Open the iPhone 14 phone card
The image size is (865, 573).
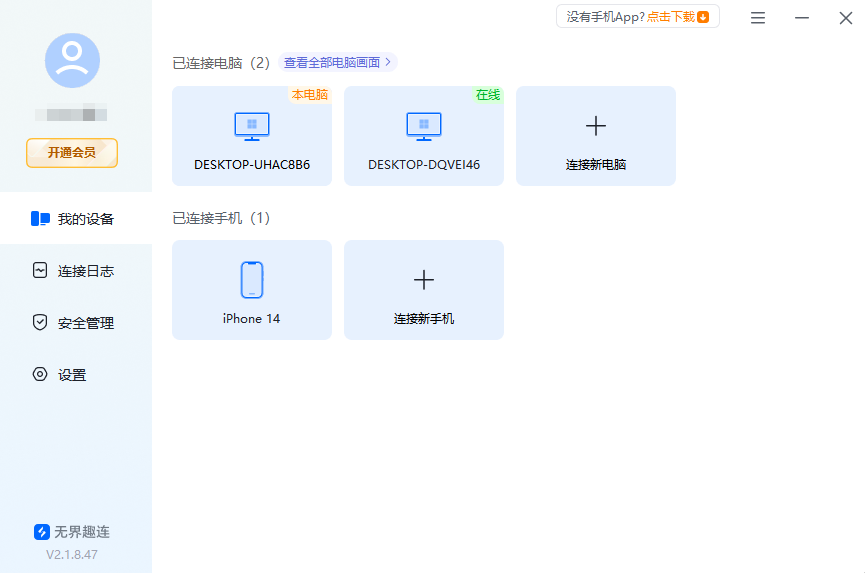coord(252,290)
